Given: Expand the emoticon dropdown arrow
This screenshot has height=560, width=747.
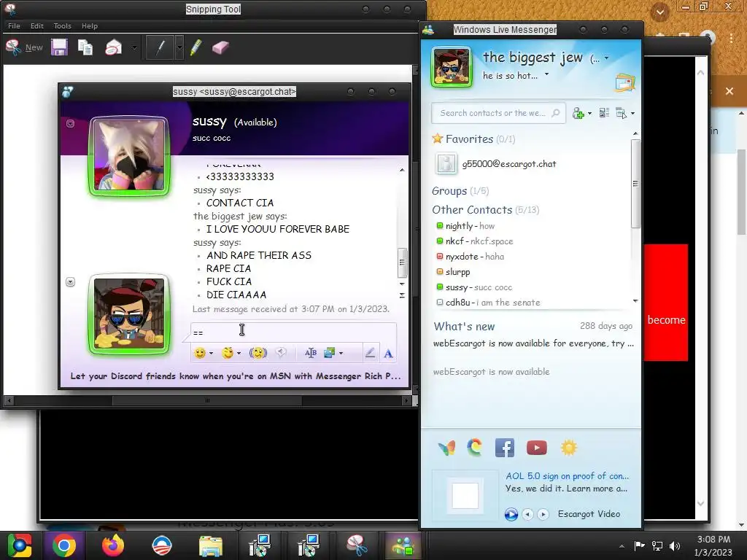Looking at the screenshot, I should tap(211, 354).
